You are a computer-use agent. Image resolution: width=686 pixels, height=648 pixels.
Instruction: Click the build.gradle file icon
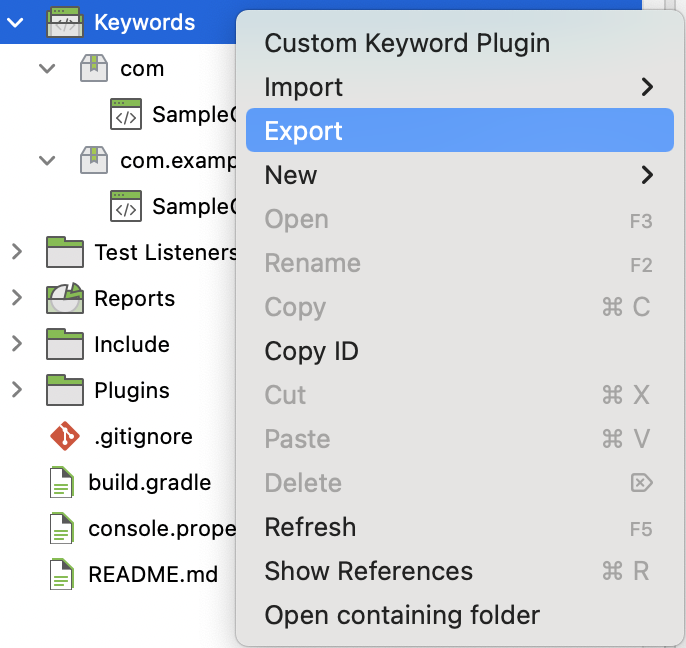(63, 483)
